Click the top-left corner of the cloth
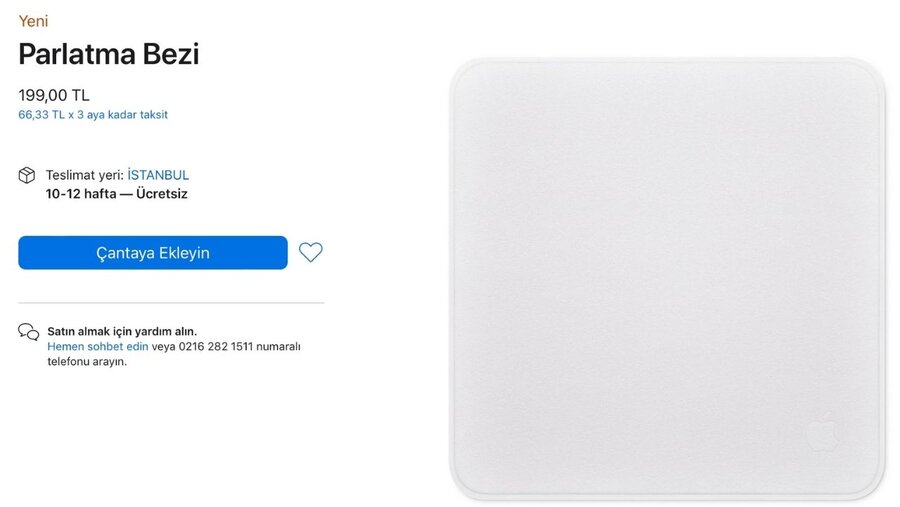 pos(468,76)
